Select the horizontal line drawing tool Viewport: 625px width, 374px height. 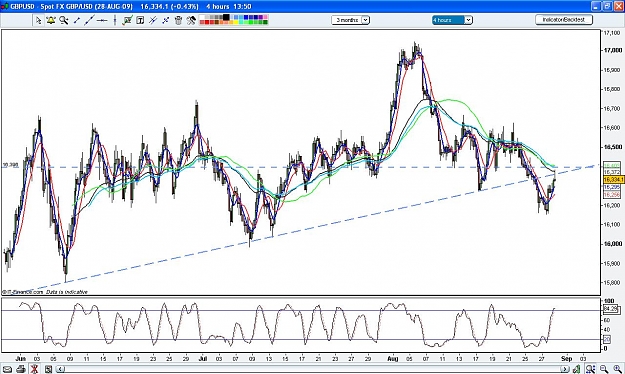click(102, 20)
